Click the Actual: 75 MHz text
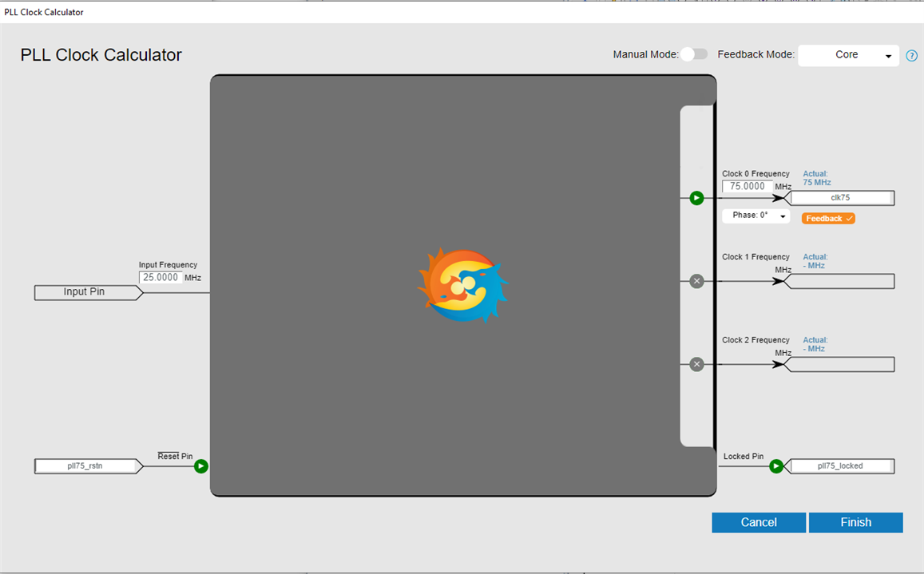Image resolution: width=924 pixels, height=574 pixels. [x=817, y=178]
